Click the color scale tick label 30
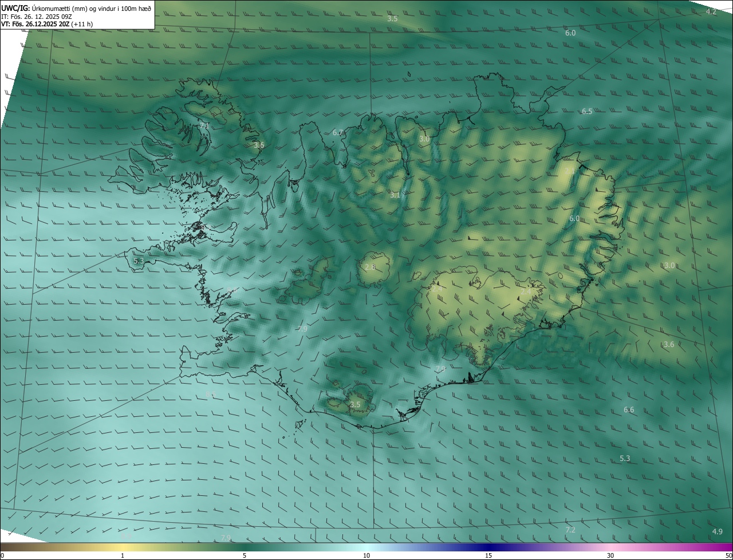The image size is (733, 560). [x=610, y=556]
